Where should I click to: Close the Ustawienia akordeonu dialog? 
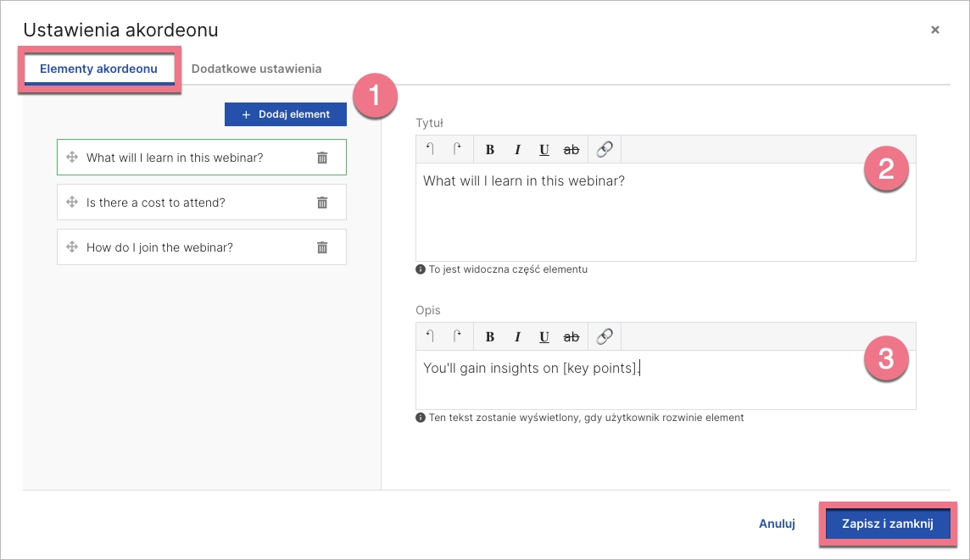[x=935, y=30]
